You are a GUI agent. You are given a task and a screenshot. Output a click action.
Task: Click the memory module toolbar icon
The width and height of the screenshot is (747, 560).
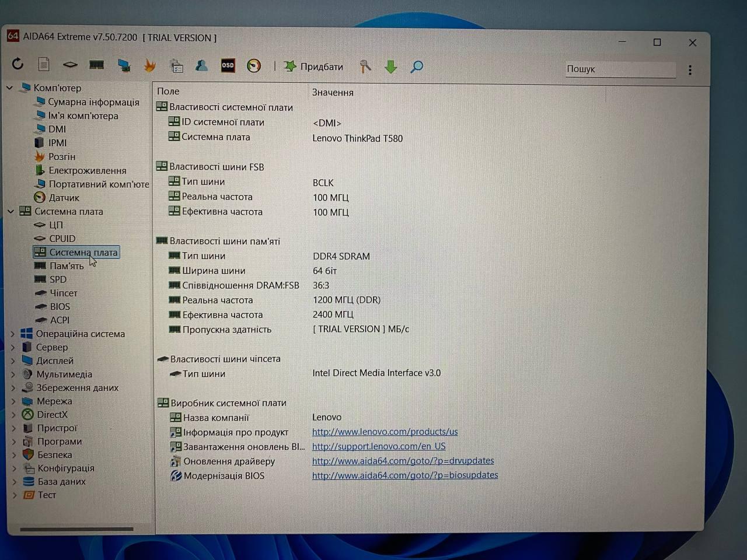coord(96,65)
